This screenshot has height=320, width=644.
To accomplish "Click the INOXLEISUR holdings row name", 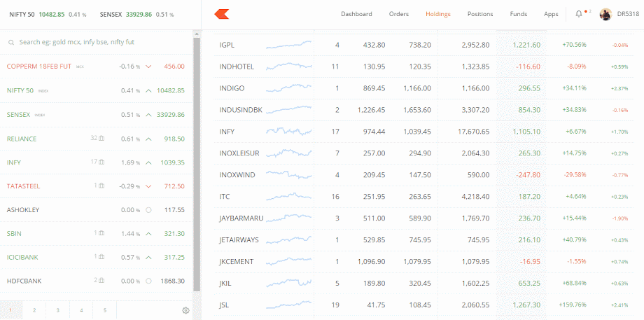I will (239, 153).
